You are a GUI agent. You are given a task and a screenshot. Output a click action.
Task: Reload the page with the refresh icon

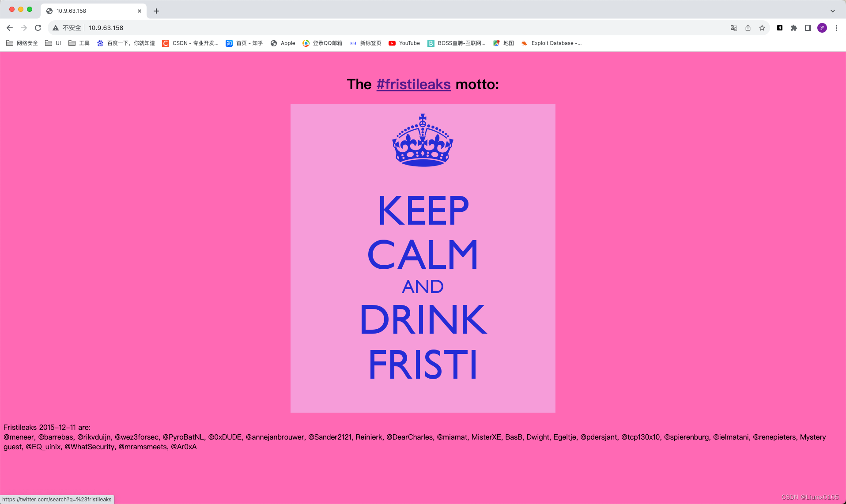click(38, 28)
